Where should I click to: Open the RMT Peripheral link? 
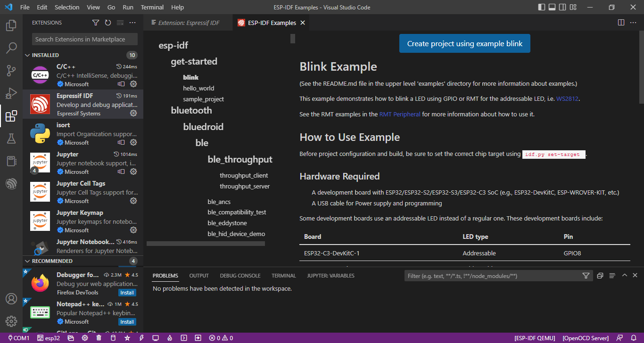[400, 114]
